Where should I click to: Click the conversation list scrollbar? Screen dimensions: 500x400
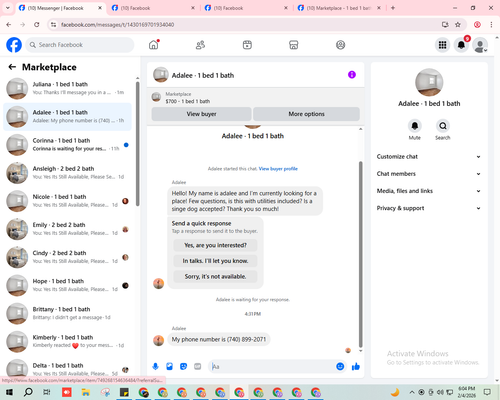click(x=138, y=143)
